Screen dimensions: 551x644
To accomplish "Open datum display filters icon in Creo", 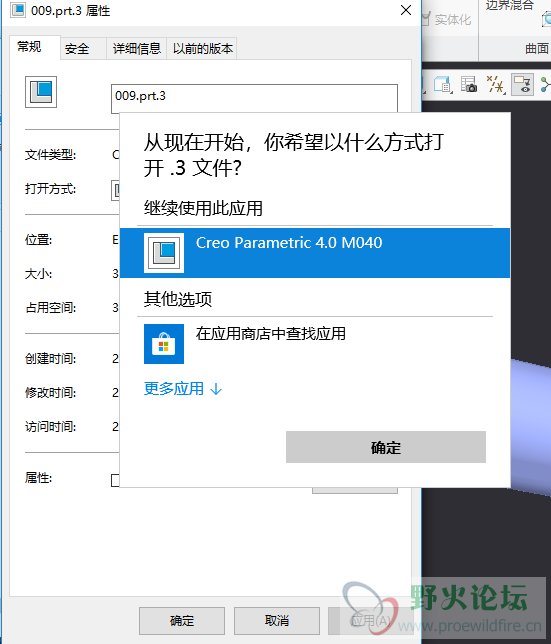I will click(495, 84).
